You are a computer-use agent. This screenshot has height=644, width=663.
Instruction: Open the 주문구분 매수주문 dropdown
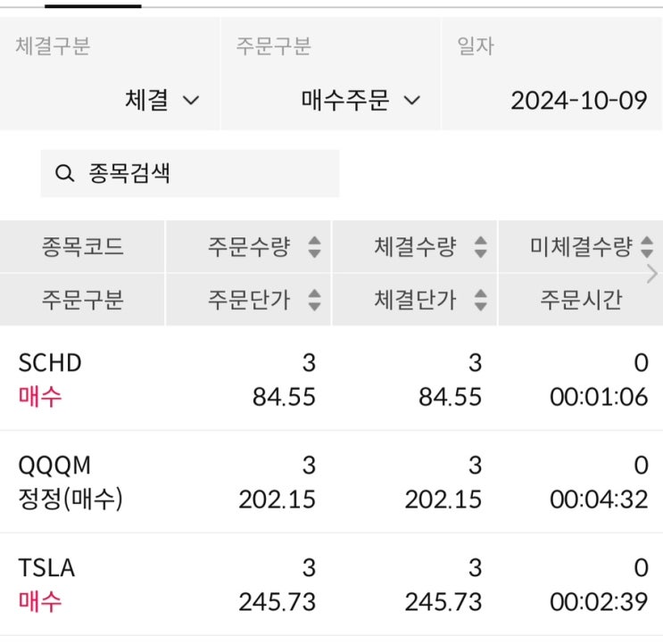click(361, 101)
